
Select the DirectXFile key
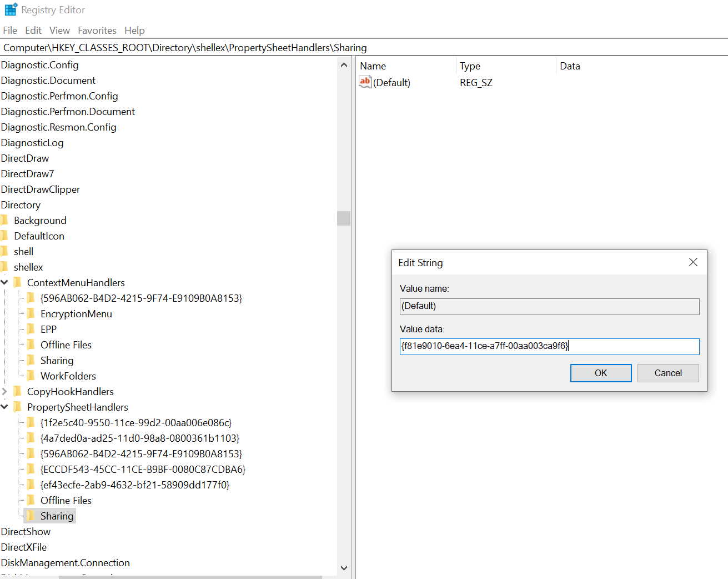(x=24, y=547)
